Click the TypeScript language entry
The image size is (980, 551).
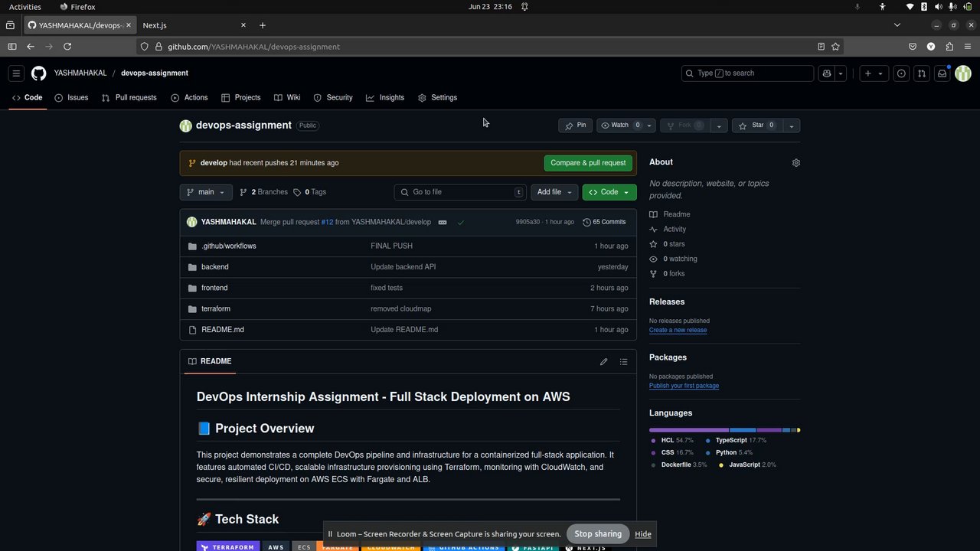pyautogui.click(x=736, y=441)
